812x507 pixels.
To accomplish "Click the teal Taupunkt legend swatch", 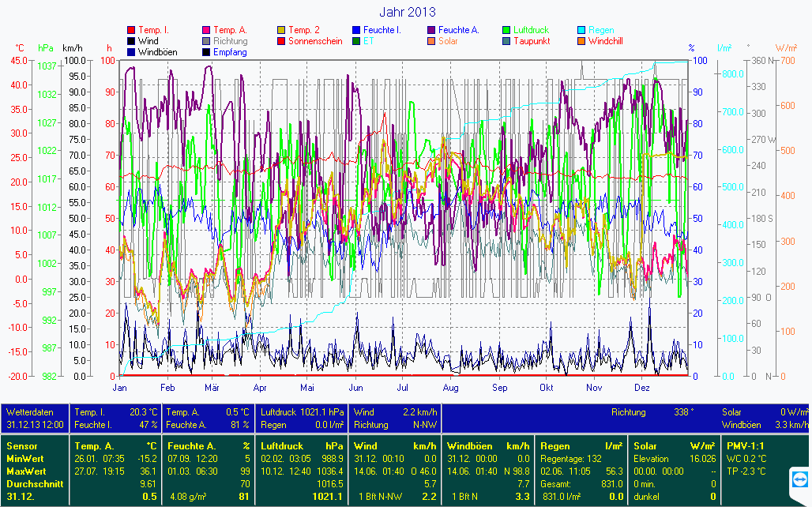I will pos(506,41).
